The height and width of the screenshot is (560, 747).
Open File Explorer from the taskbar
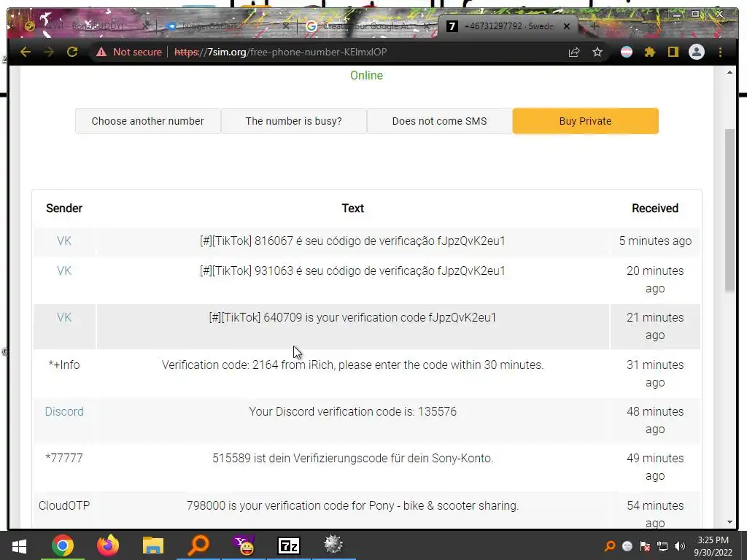[153, 545]
